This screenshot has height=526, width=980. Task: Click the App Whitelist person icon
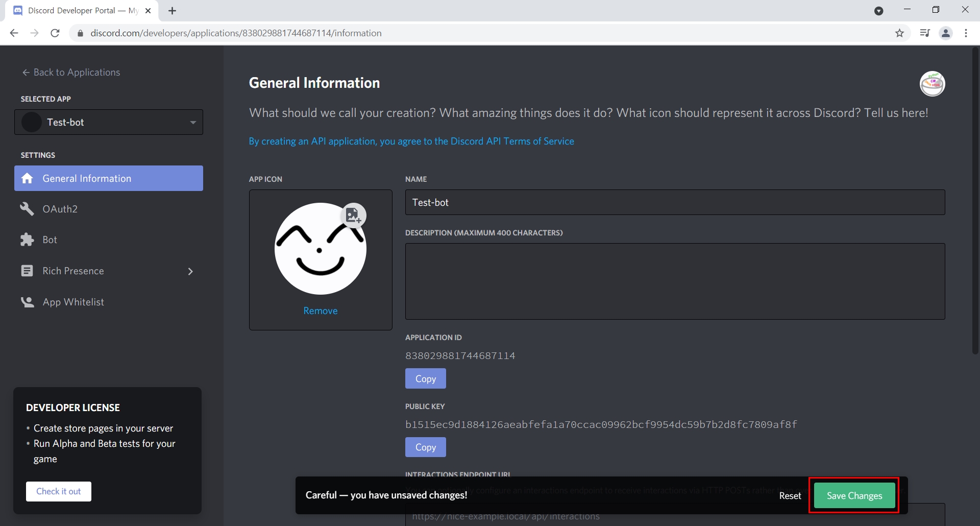tap(27, 302)
